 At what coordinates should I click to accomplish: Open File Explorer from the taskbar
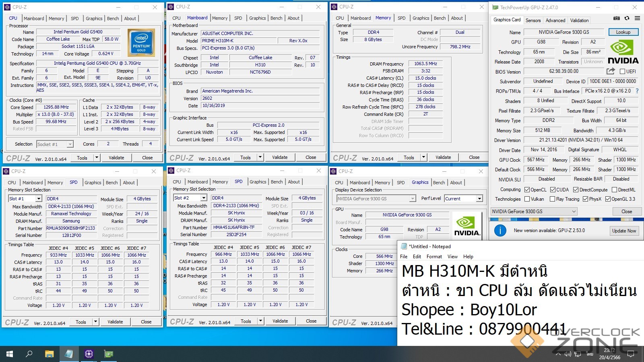click(49, 354)
